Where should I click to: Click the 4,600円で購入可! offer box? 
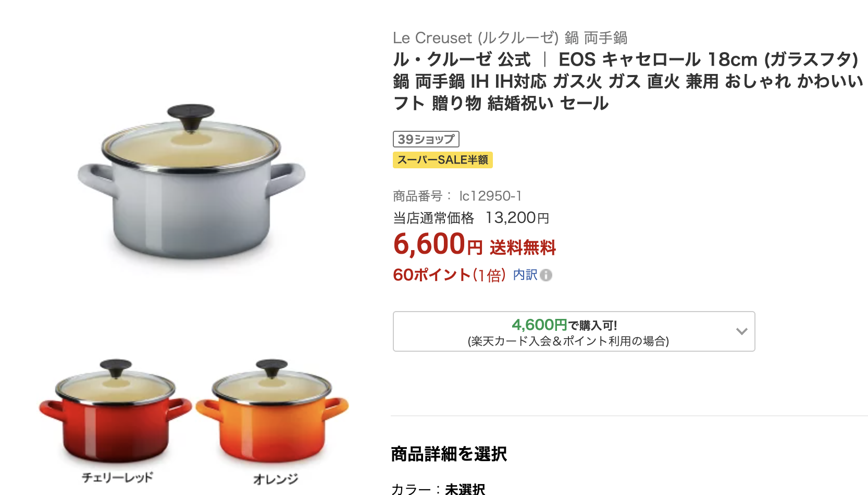574,331
